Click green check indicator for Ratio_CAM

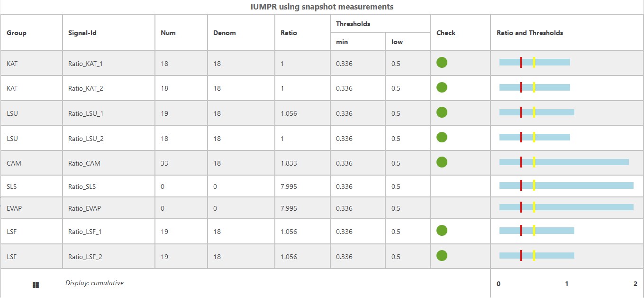[442, 162]
